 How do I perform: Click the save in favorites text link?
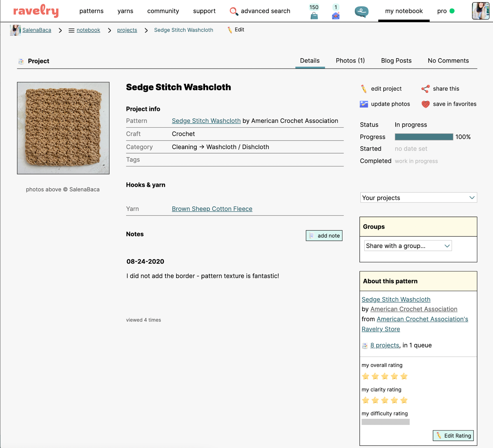pyautogui.click(x=455, y=104)
